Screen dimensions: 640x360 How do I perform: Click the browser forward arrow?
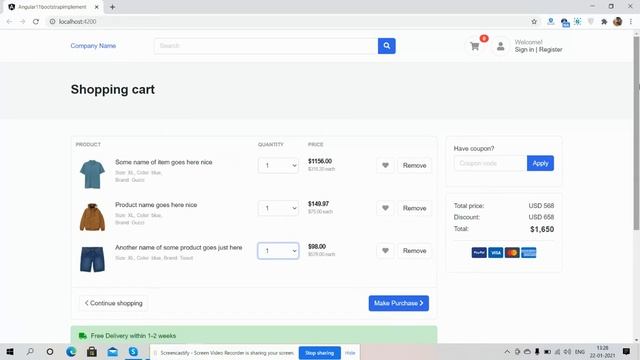point(22,22)
